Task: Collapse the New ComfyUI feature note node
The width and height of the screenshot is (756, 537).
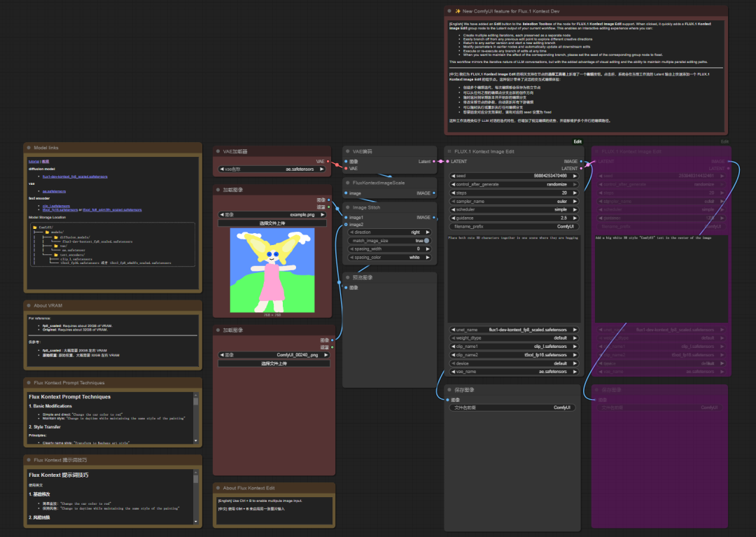Action: click(x=449, y=11)
